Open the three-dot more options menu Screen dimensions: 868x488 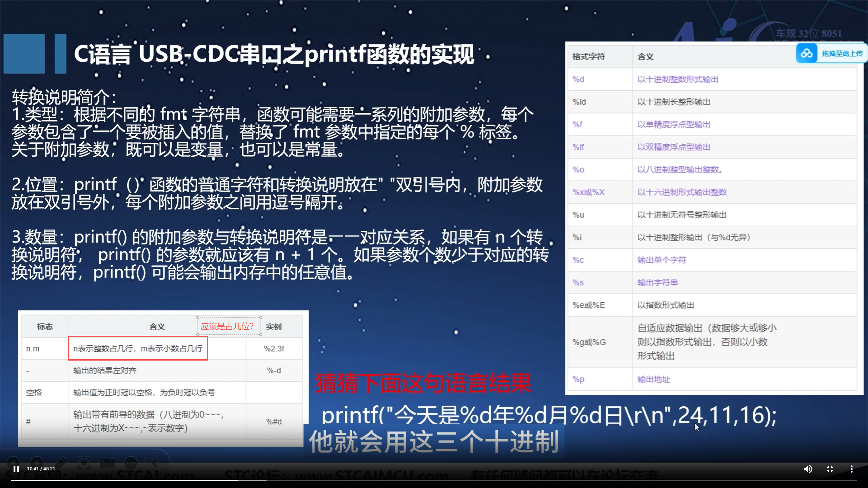[852, 469]
